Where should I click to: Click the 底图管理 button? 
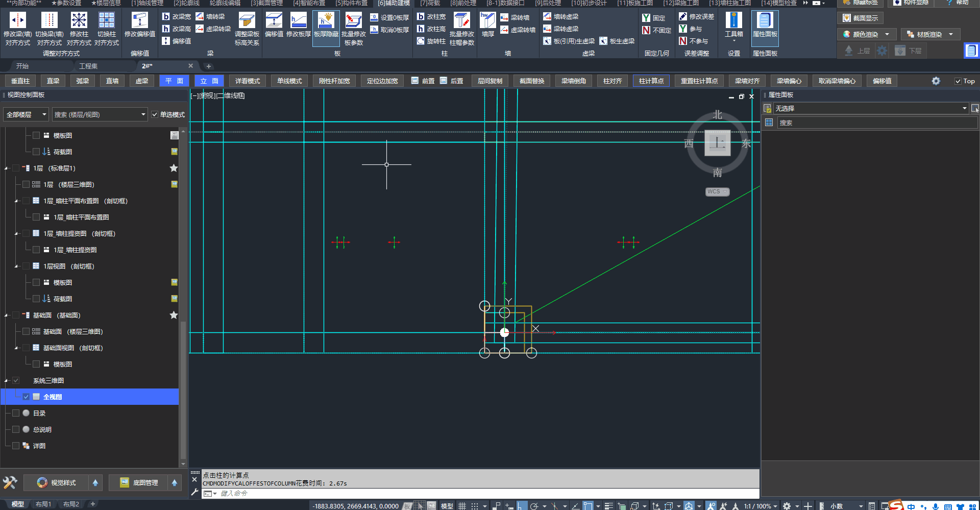[x=139, y=483]
